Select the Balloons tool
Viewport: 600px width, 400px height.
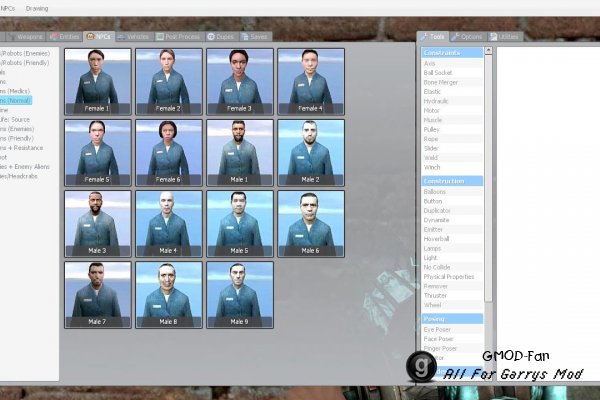(x=452, y=192)
